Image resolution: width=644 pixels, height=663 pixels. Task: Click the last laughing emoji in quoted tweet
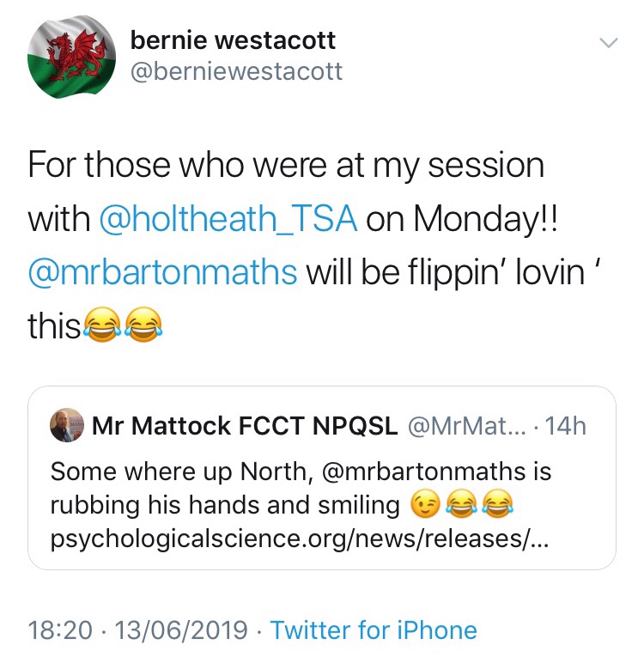tap(495, 506)
